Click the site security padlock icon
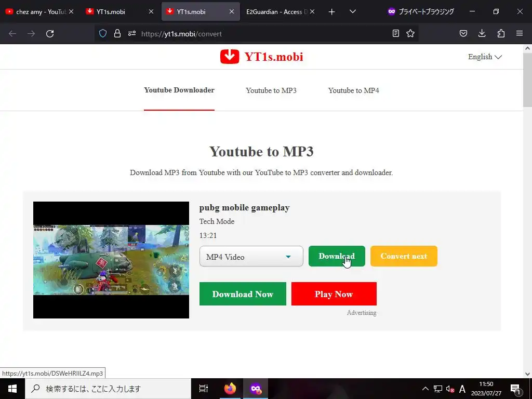The image size is (532, 399). click(x=117, y=34)
